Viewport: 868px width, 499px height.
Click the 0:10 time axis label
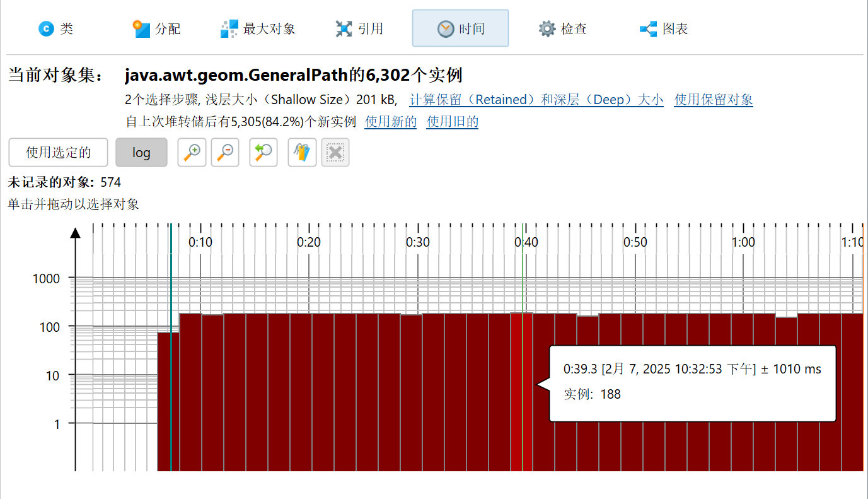click(x=200, y=242)
